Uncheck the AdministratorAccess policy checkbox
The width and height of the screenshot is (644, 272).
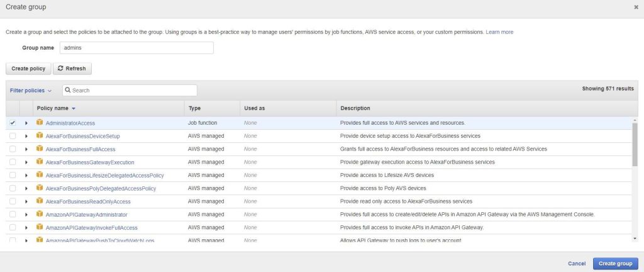13,123
